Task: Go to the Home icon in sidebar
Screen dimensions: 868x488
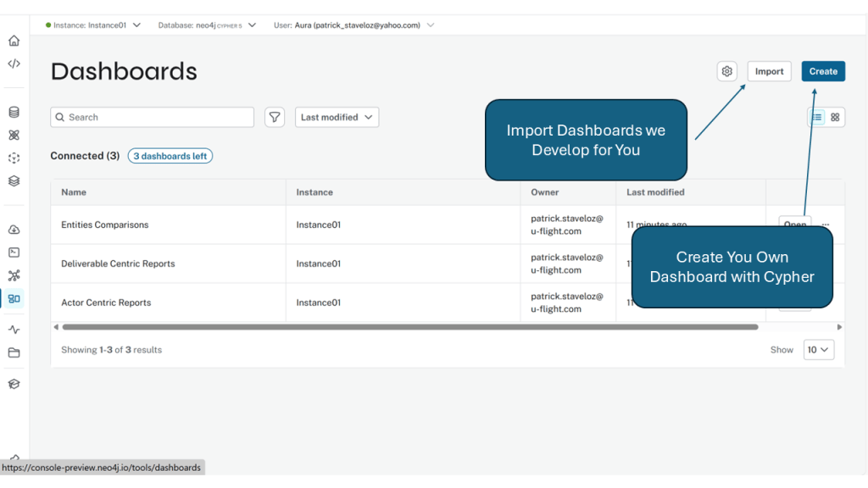Action: click(14, 41)
